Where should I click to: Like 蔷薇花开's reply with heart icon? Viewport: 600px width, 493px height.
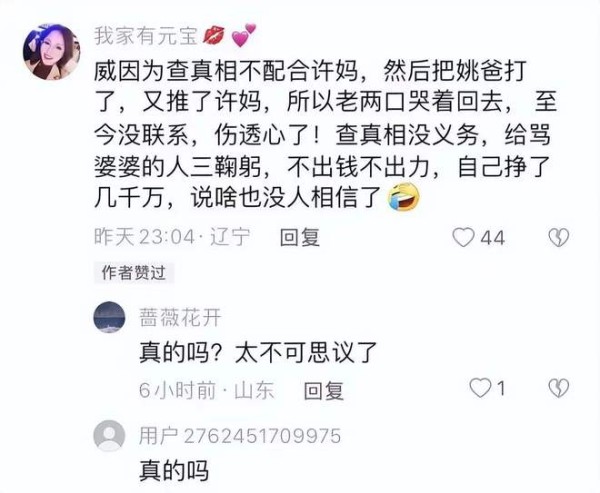(x=480, y=388)
